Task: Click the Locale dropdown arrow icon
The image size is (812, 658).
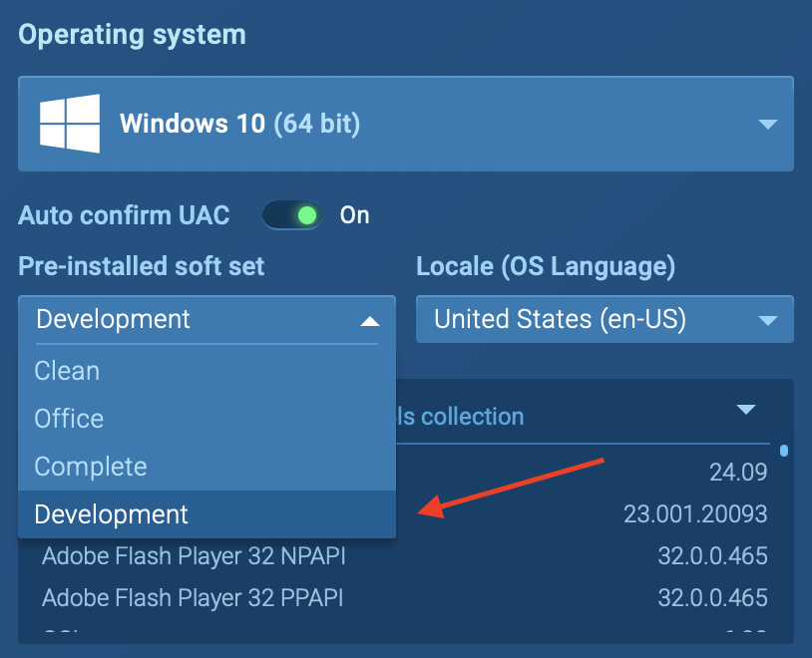Action: coord(767,321)
